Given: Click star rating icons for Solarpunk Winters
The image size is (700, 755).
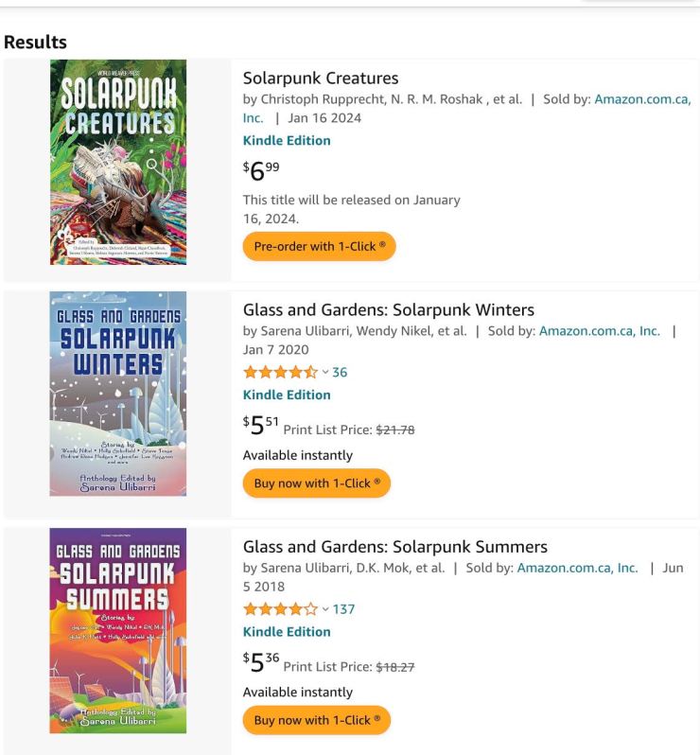Looking at the screenshot, I should tap(280, 373).
